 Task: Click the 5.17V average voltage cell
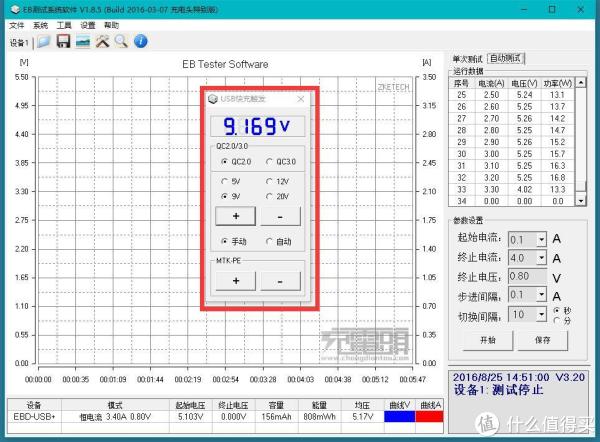[362, 416]
